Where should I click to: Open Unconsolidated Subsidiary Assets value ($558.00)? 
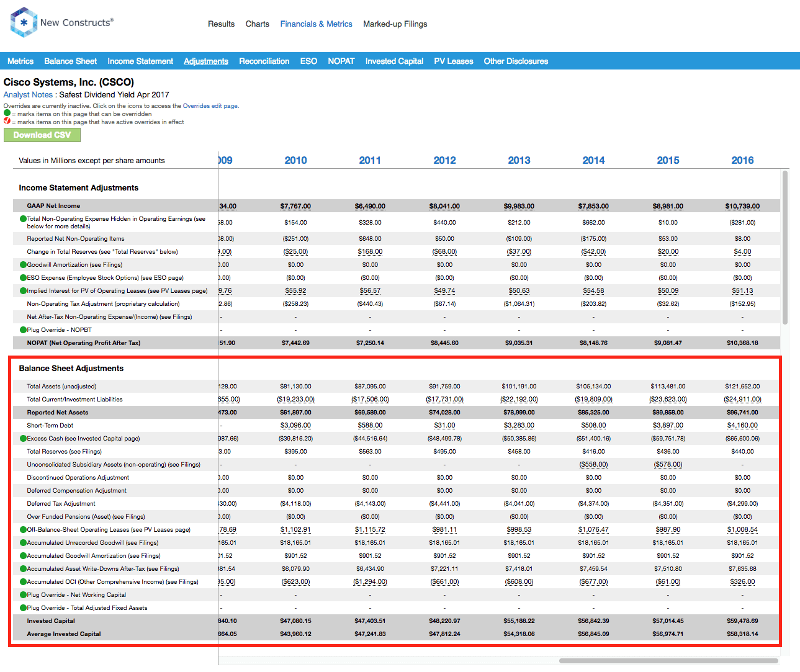click(x=593, y=465)
